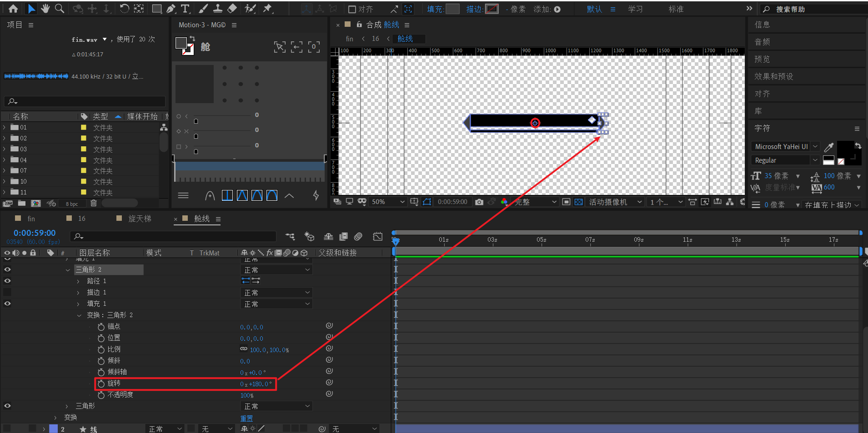Select the Roto Brush tool
The width and height of the screenshot is (868, 433).
[x=250, y=9]
